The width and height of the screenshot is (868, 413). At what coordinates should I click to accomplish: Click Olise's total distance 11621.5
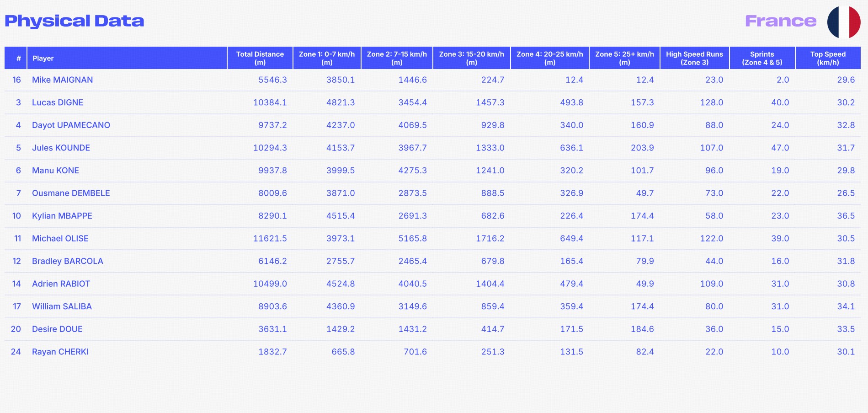[x=270, y=238]
